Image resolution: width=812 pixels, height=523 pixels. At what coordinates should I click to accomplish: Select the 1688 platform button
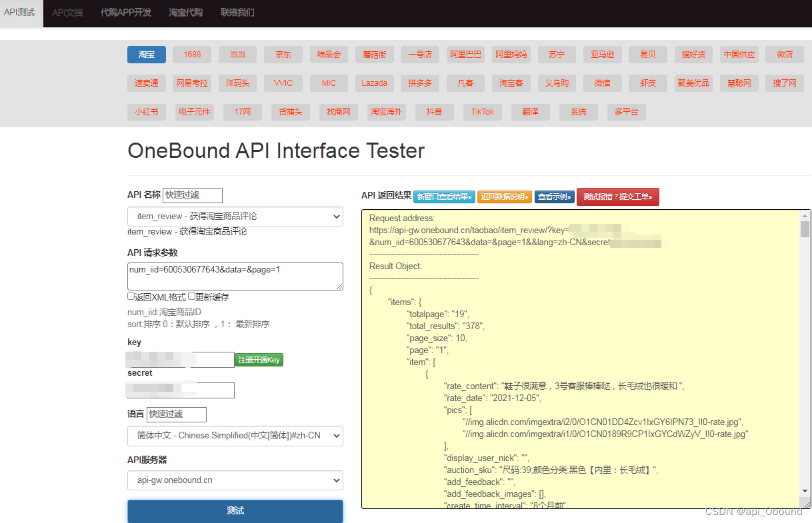(x=192, y=55)
